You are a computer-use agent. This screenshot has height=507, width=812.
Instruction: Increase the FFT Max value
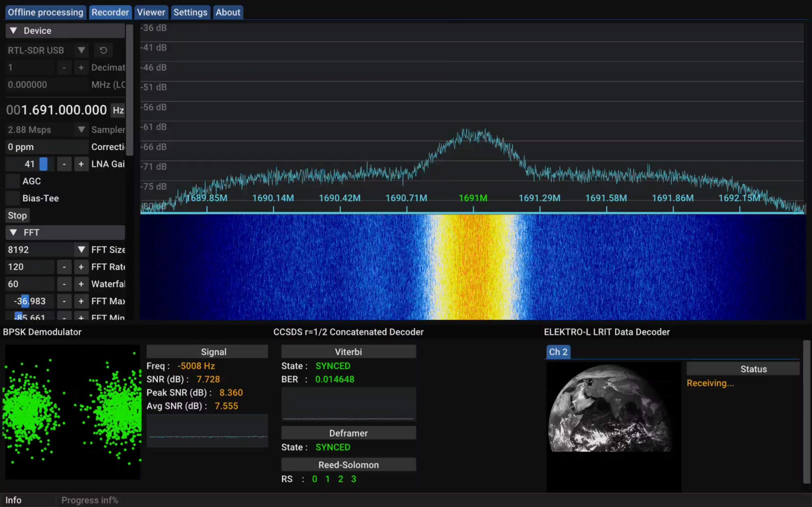click(x=81, y=301)
